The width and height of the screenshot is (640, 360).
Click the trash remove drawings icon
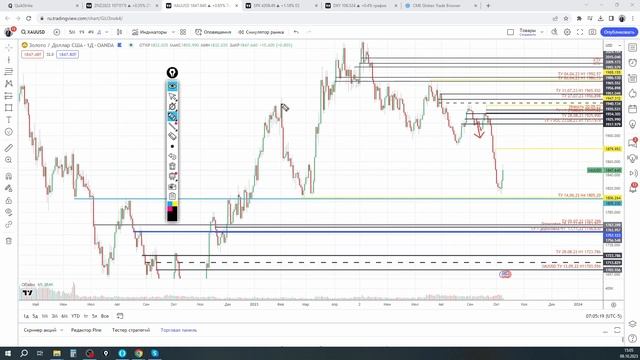tap(9, 241)
